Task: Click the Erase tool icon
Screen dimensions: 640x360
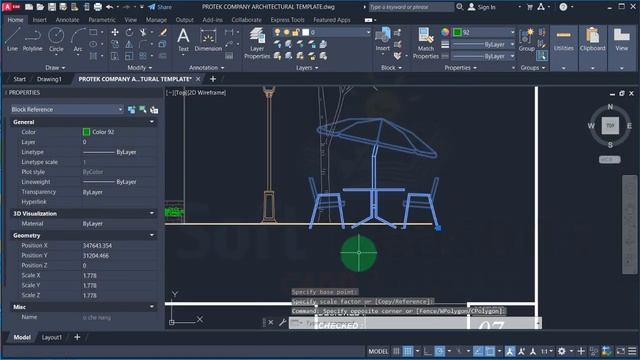Action: click(163, 32)
